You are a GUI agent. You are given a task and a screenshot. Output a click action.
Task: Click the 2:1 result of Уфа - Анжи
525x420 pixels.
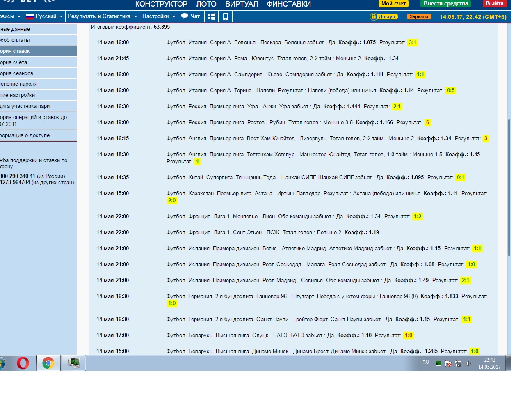pos(397,107)
